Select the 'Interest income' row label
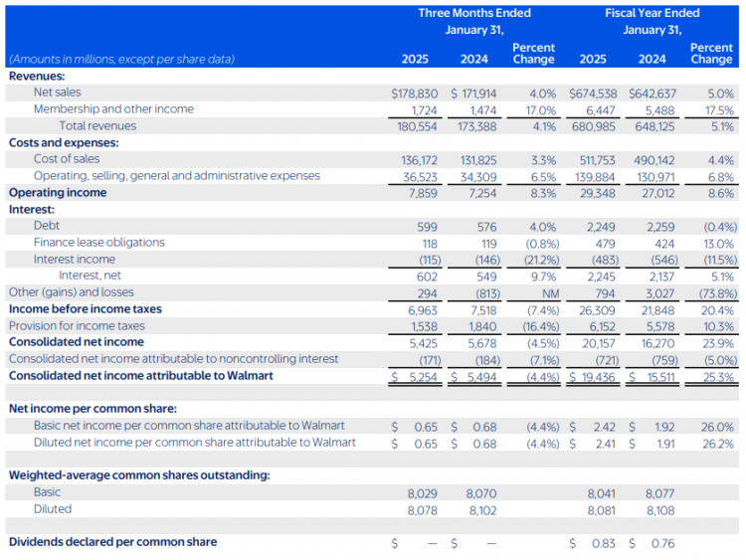746x560 pixels. (x=75, y=259)
